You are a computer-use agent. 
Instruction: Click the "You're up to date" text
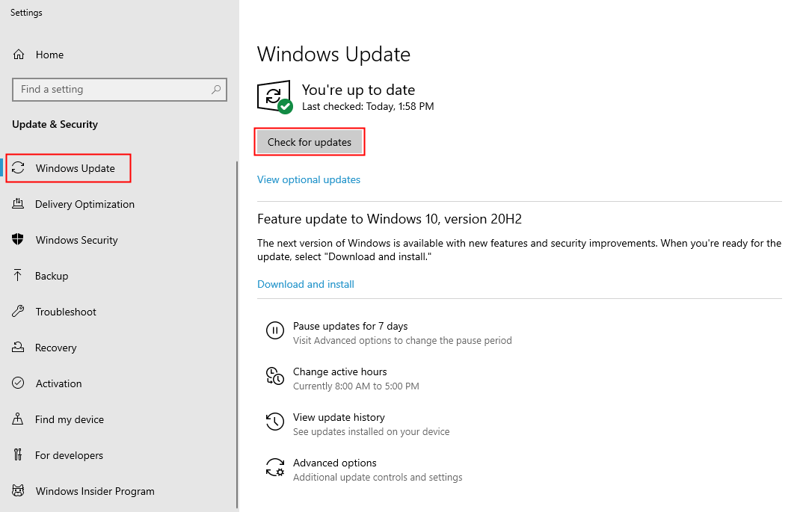click(358, 90)
